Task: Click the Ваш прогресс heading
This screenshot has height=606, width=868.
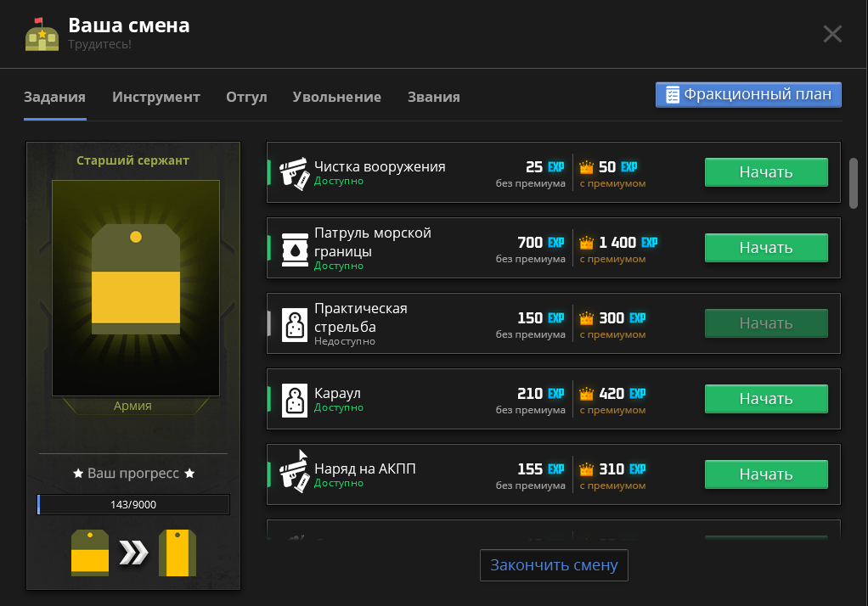Action: pyautogui.click(x=133, y=474)
